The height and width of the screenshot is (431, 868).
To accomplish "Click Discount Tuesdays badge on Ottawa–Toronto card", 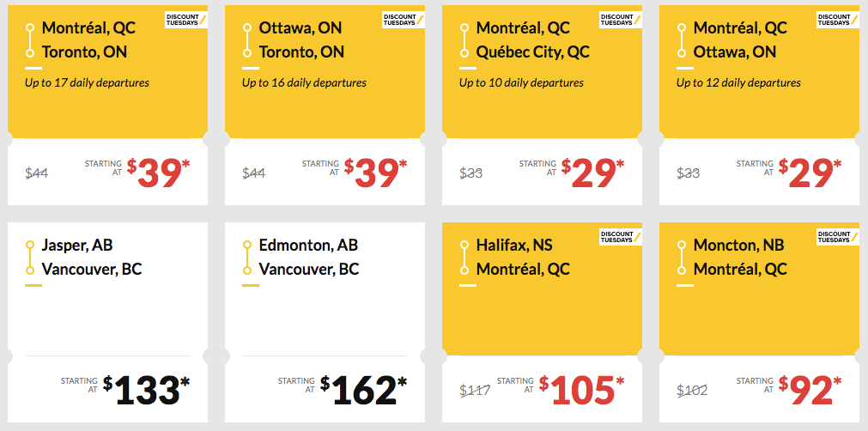I will coord(404,19).
